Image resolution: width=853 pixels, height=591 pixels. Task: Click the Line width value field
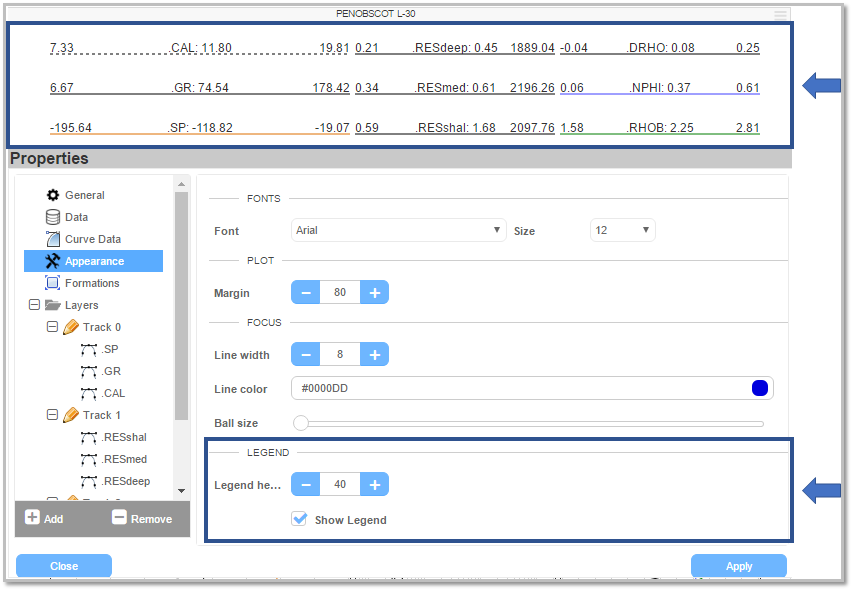point(340,355)
